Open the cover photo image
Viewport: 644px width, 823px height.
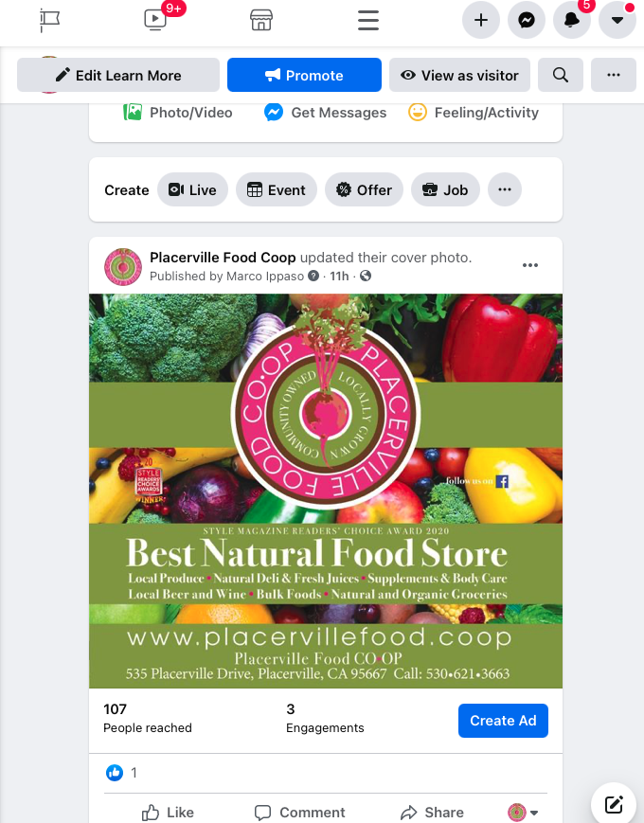pyautogui.click(x=326, y=491)
